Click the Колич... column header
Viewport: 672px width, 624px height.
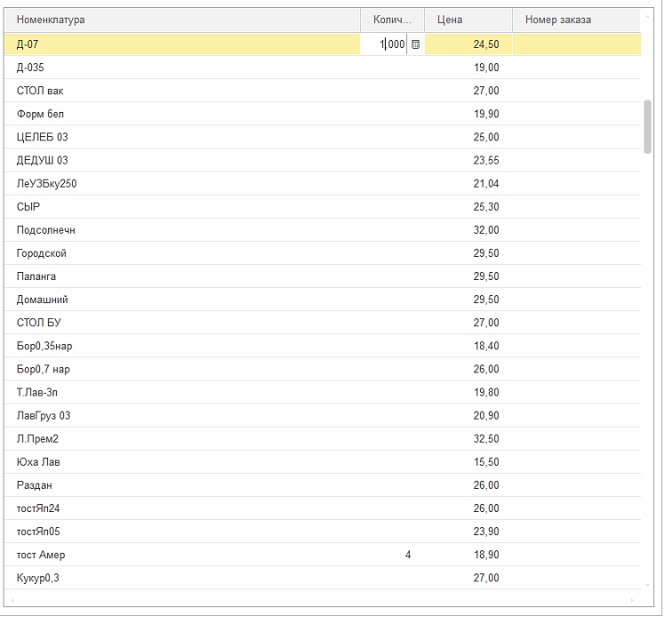[392, 20]
